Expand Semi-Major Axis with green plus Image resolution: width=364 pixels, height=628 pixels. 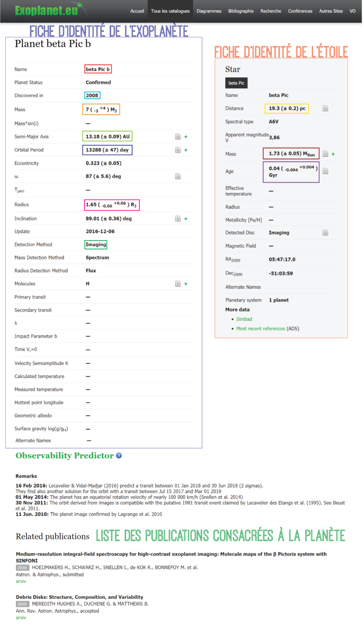[186, 137]
